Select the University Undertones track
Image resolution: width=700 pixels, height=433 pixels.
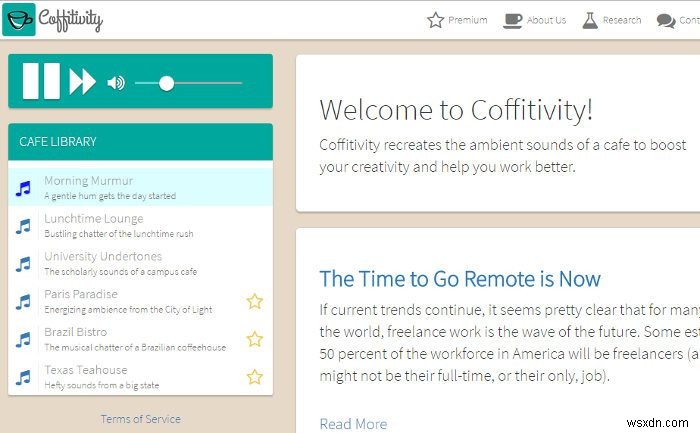point(140,263)
